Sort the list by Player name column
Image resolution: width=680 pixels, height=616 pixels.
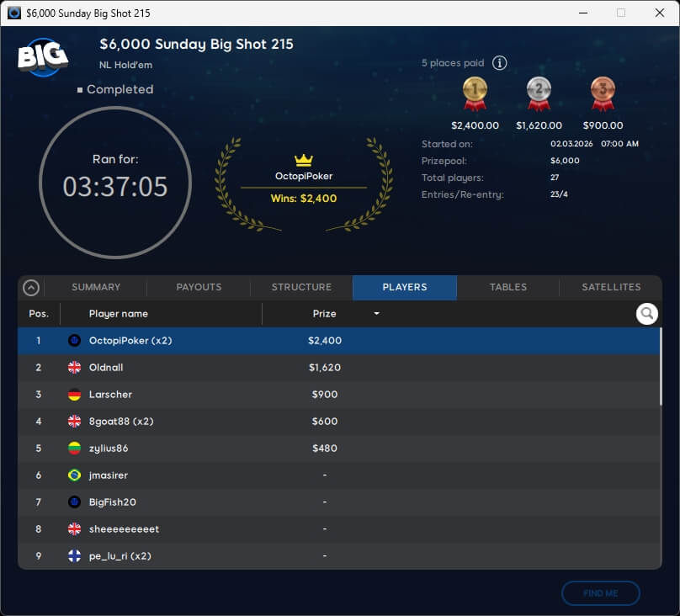(119, 314)
